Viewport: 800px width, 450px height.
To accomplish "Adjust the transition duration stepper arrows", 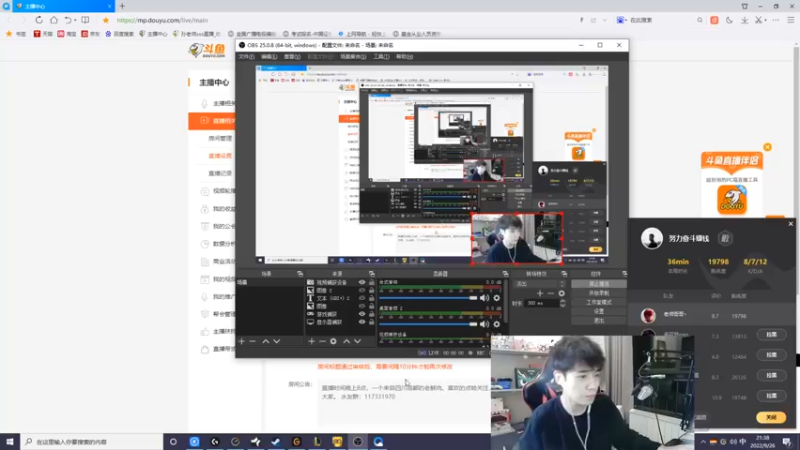I will (x=562, y=303).
